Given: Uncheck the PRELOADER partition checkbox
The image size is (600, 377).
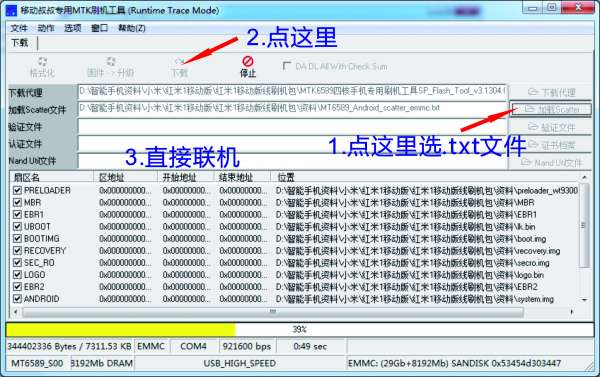Looking at the screenshot, I should coord(17,190).
